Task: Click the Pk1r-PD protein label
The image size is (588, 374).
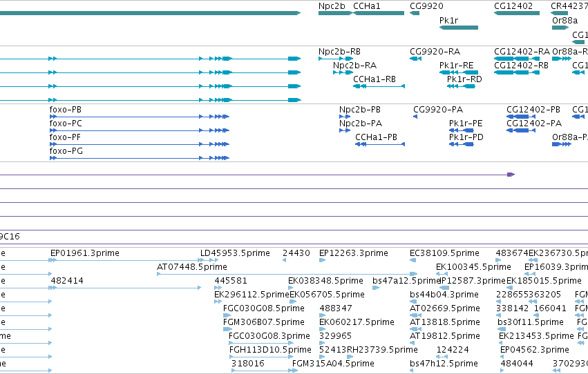Action: (466, 137)
